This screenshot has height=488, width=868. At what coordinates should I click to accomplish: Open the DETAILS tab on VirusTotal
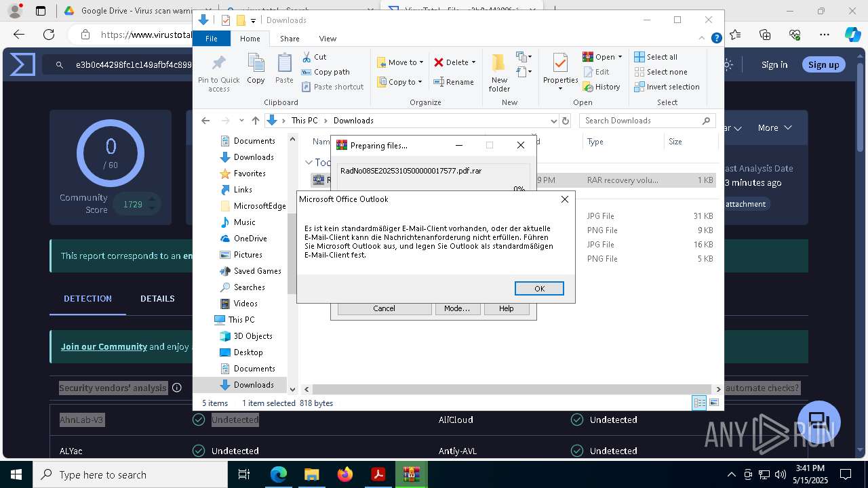coord(157,299)
